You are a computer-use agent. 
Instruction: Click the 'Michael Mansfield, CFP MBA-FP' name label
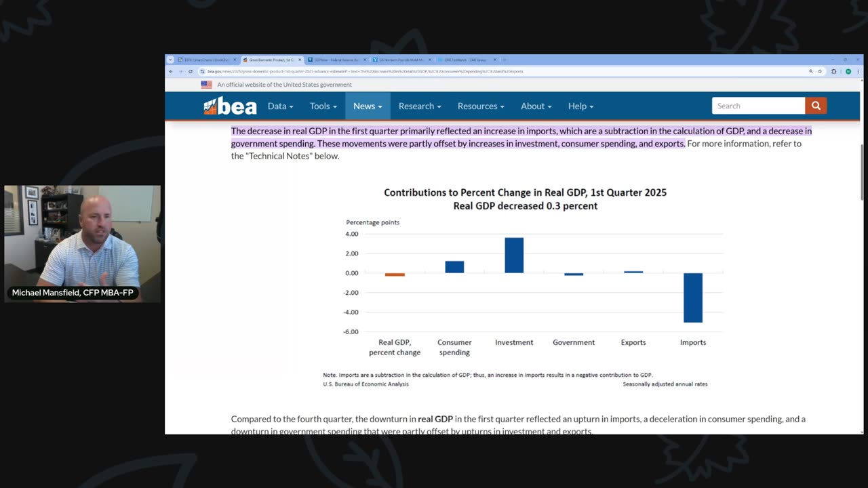(x=73, y=293)
